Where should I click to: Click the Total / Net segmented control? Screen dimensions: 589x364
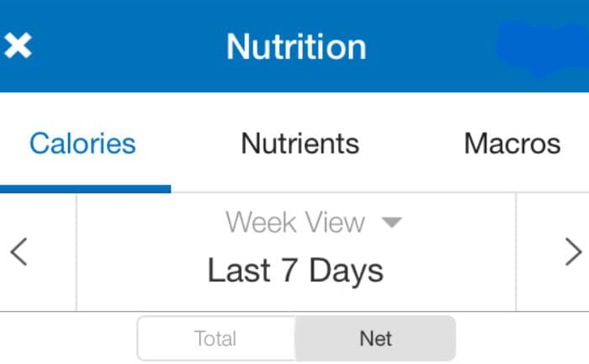296,339
